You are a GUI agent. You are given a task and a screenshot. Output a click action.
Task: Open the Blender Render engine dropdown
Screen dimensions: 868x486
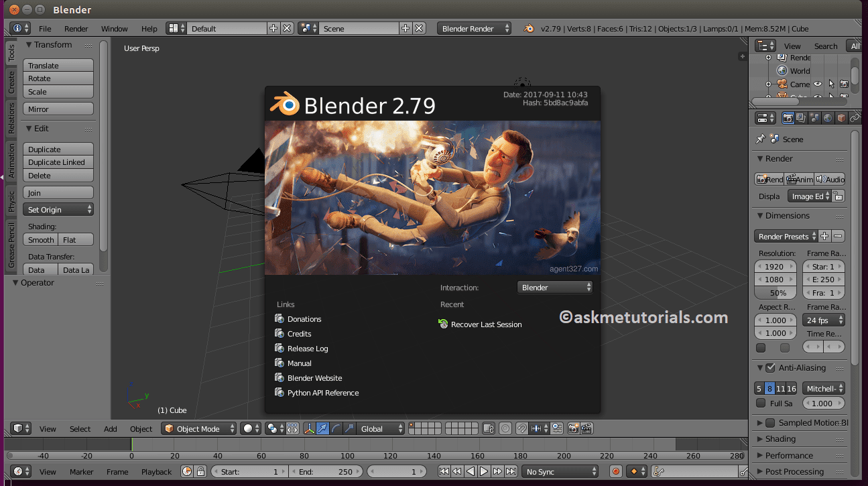tap(475, 28)
